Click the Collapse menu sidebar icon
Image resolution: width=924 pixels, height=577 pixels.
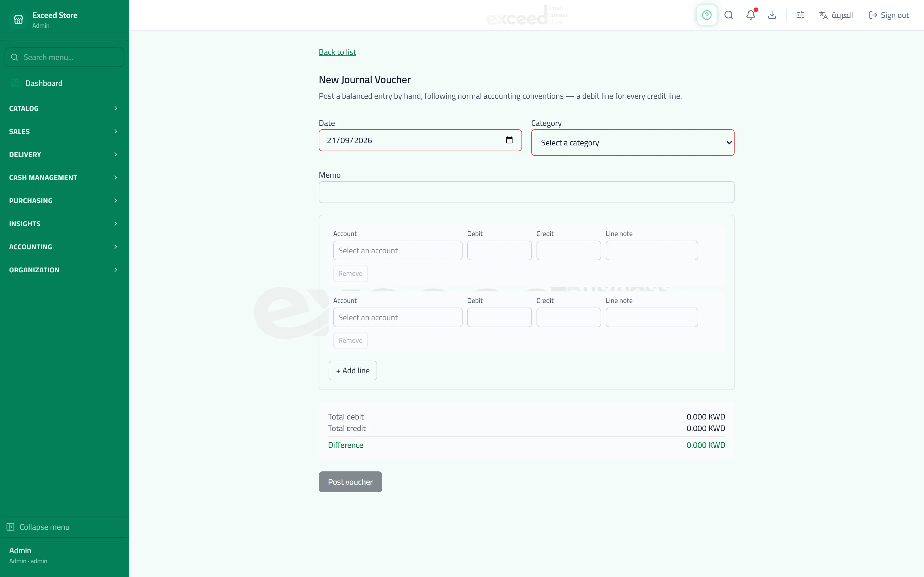tap(11, 527)
